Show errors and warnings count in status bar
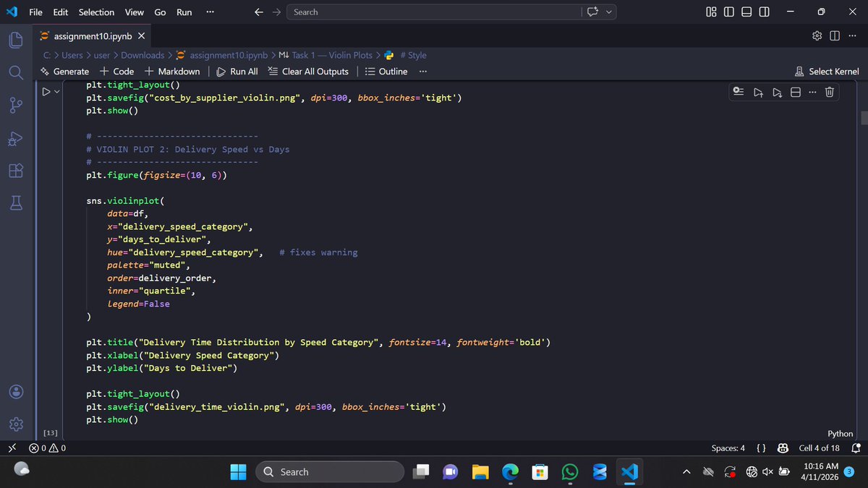The image size is (868, 488). [x=48, y=448]
